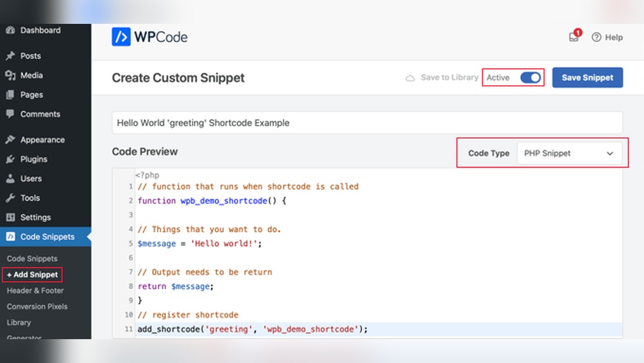Screen dimensions: 644x363
Task: Click the Media library icon
Action: point(10,75)
